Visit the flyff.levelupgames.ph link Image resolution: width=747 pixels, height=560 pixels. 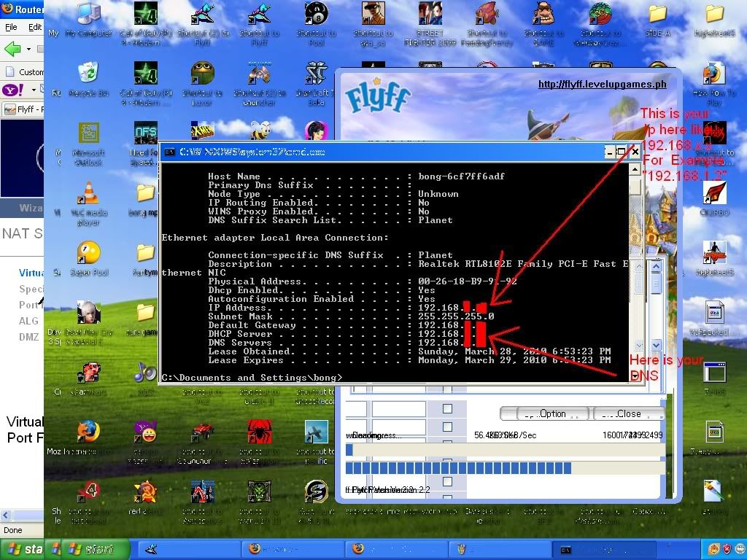[x=602, y=85]
